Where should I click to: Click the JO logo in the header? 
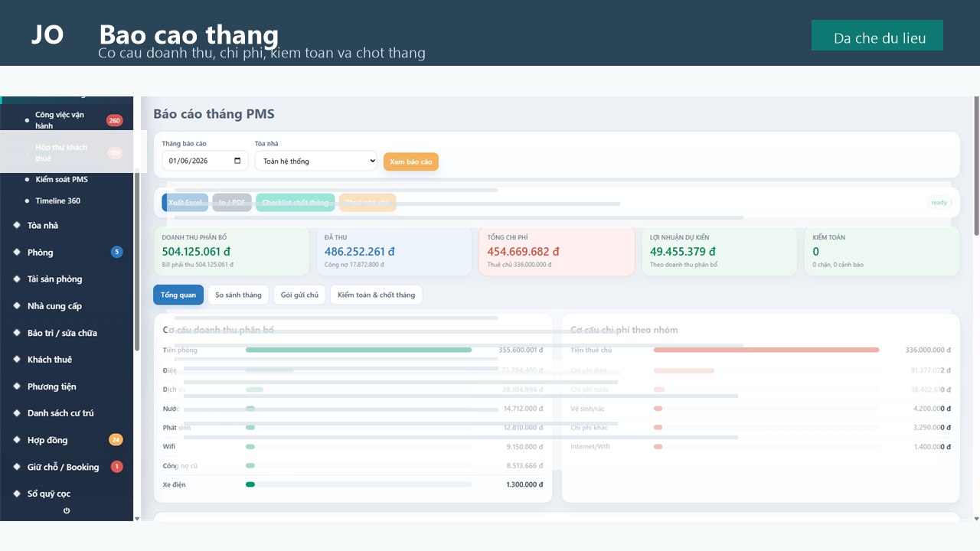click(x=47, y=34)
